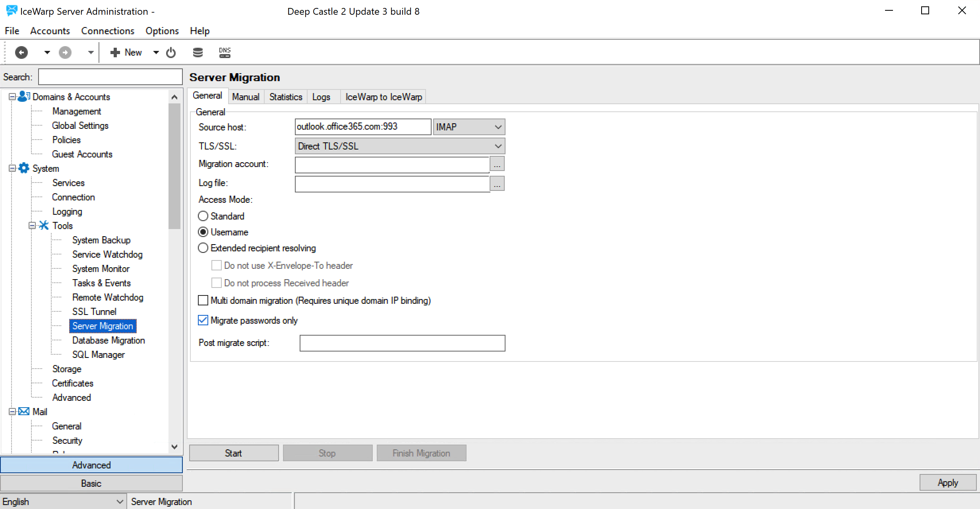The width and height of the screenshot is (980, 509).
Task: Click the Migration account input field
Action: (x=392, y=164)
